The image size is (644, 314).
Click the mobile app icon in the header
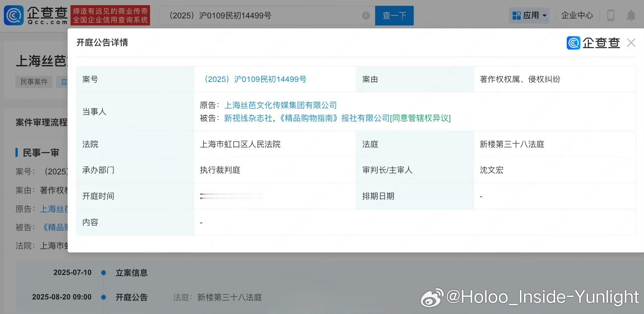click(610, 15)
